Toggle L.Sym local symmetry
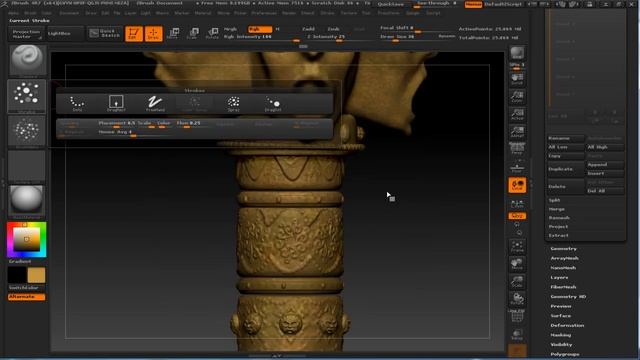 517,204
